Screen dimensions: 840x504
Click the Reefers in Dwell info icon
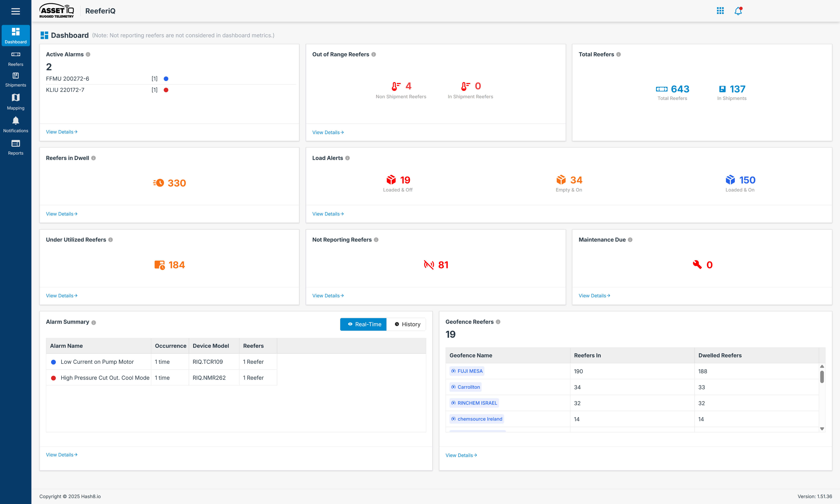(93, 158)
